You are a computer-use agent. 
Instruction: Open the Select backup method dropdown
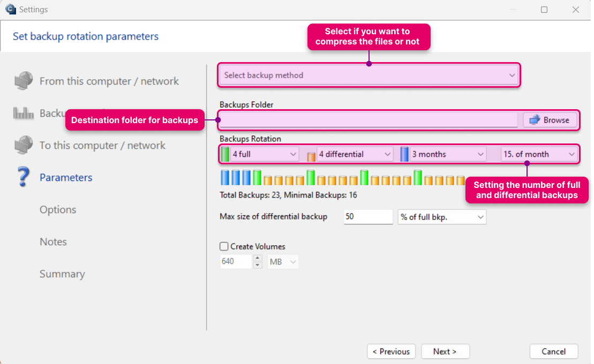[x=369, y=75]
